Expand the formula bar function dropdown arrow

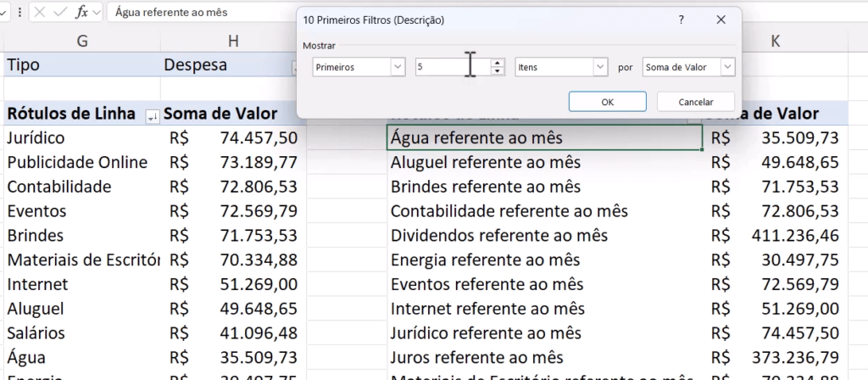pyautogui.click(x=97, y=12)
